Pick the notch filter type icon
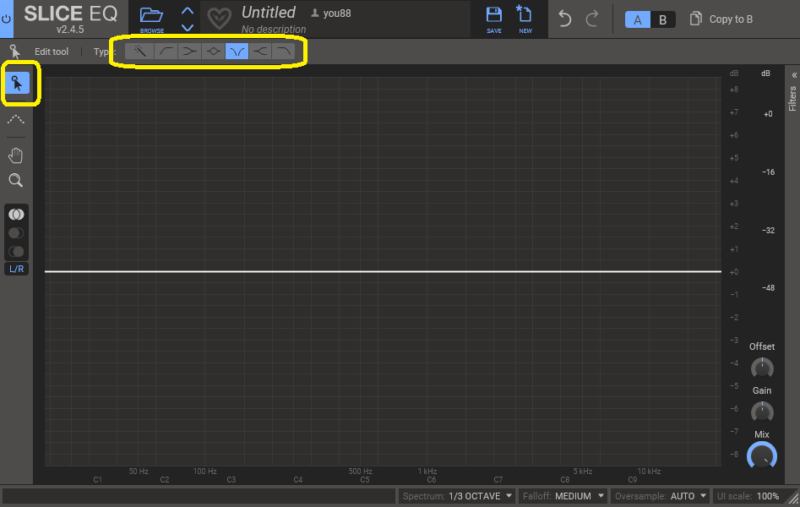The height and width of the screenshot is (507, 800). click(x=237, y=51)
